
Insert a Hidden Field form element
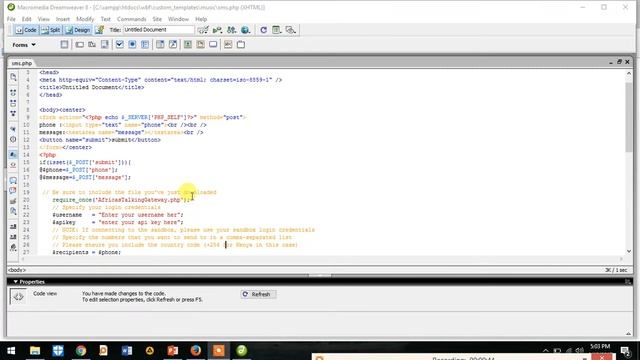(92, 44)
